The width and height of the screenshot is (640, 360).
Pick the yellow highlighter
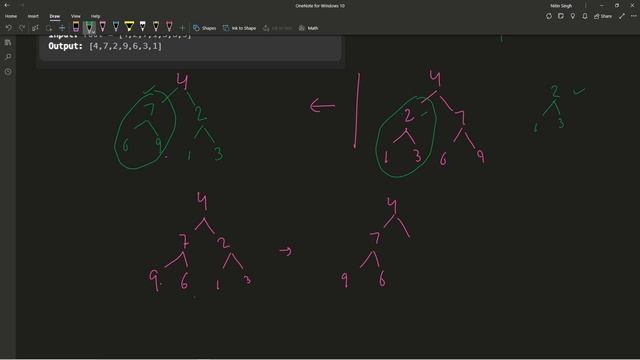point(129,27)
